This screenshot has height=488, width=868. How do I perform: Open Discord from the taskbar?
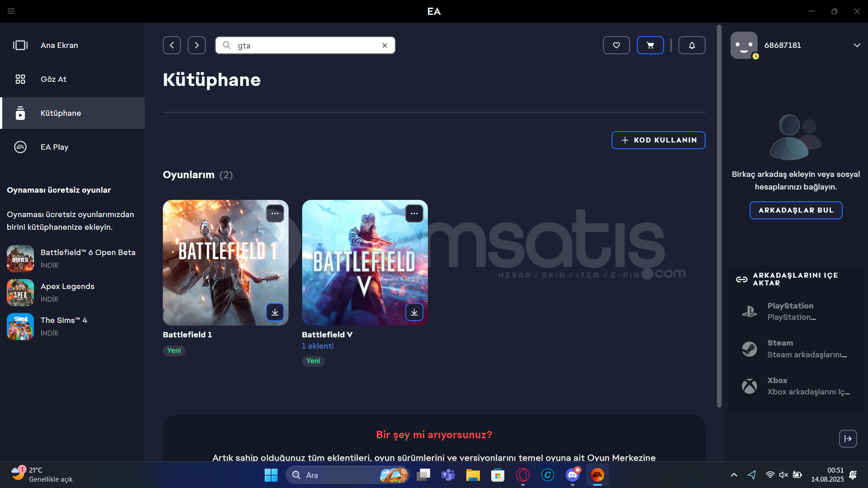coord(572,475)
